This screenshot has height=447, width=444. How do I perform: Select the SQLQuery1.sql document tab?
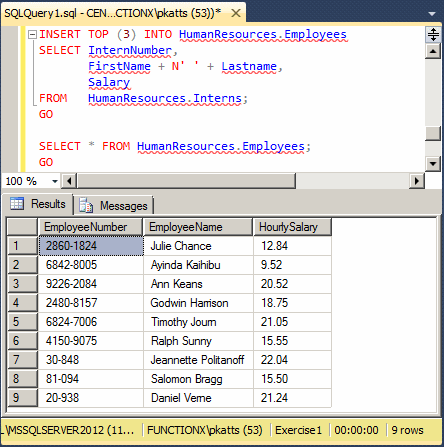(113, 13)
